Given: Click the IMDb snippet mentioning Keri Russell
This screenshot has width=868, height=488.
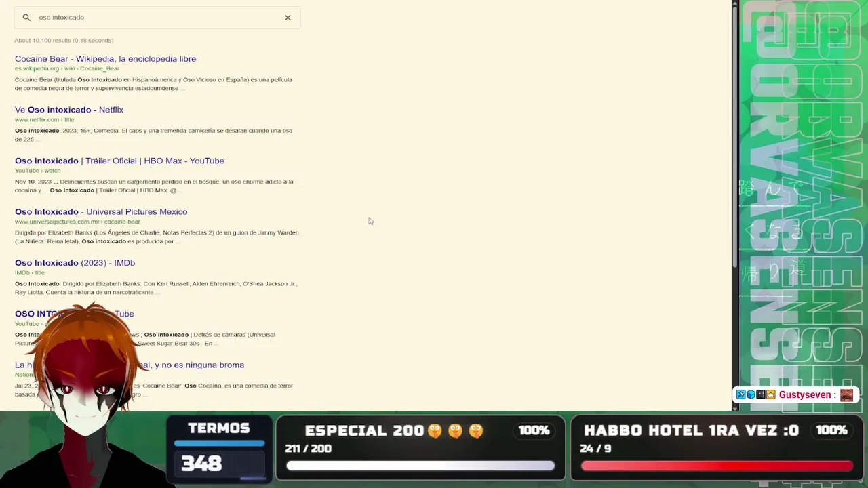Looking at the screenshot, I should pos(156,288).
